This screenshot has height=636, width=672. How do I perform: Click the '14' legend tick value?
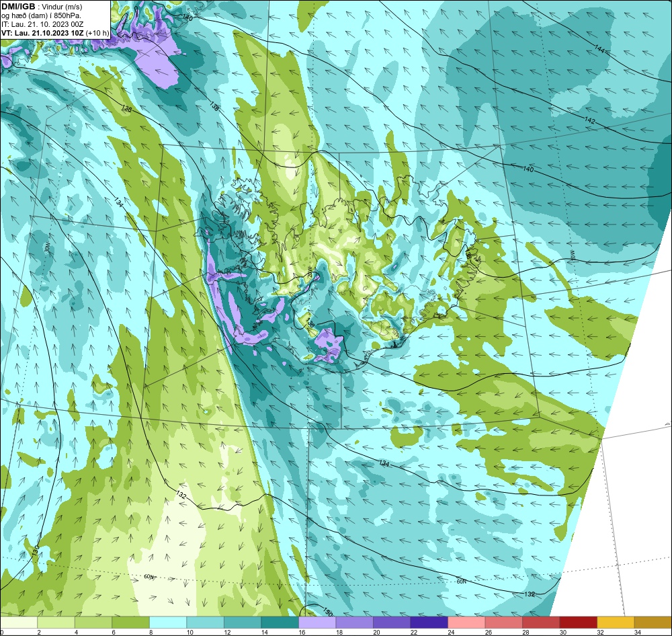tap(264, 632)
